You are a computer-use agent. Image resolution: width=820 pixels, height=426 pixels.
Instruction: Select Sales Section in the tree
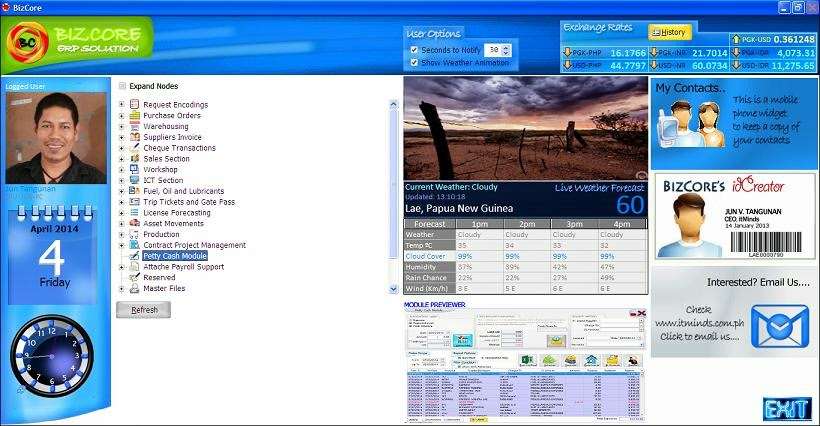166,158
